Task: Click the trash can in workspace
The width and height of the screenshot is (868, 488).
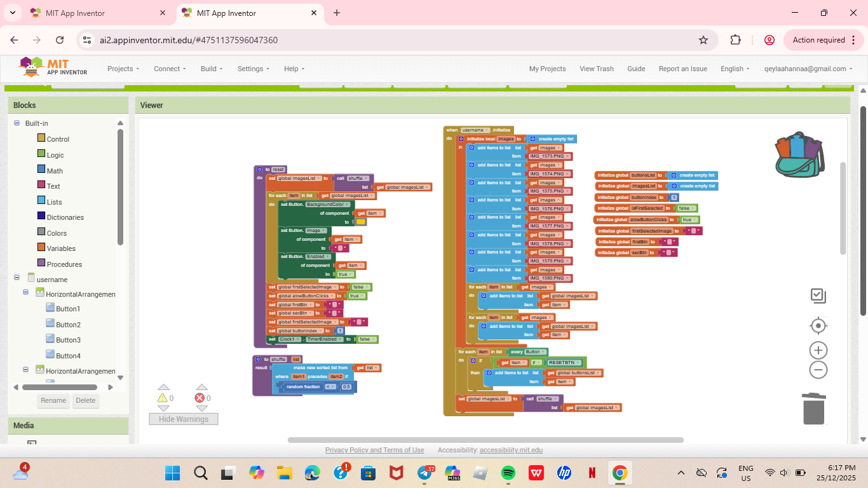Action: click(813, 408)
